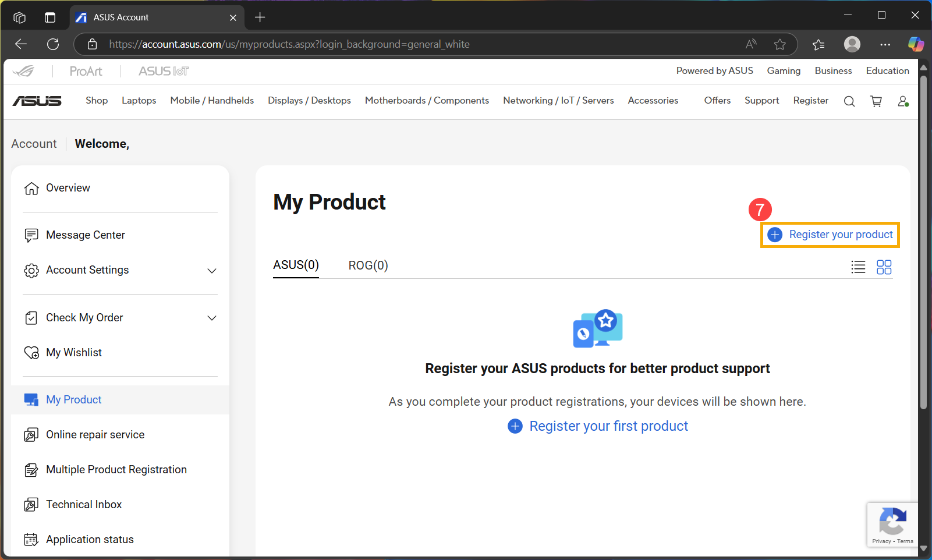The height and width of the screenshot is (560, 932).
Task: Open the ProArt brand link
Action: (x=86, y=71)
